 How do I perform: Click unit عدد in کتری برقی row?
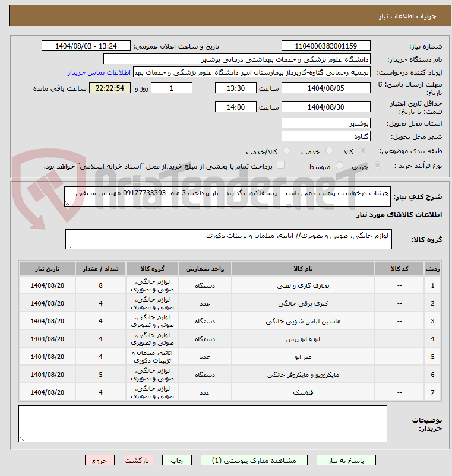tap(205, 303)
